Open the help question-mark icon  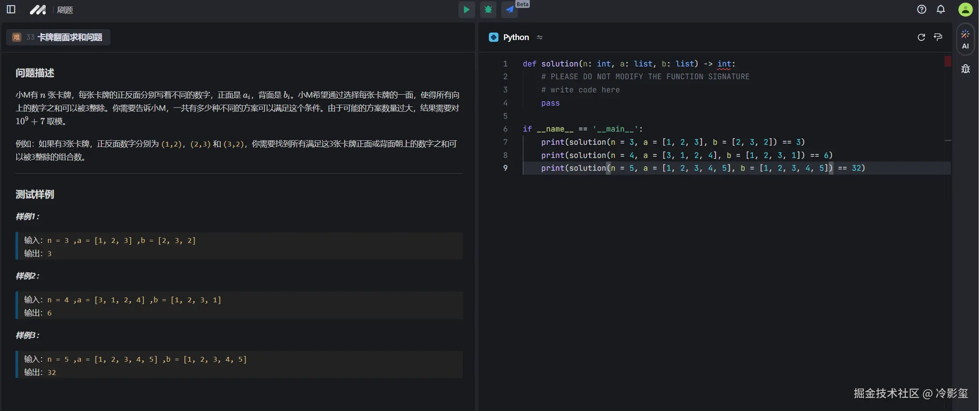click(x=921, y=9)
